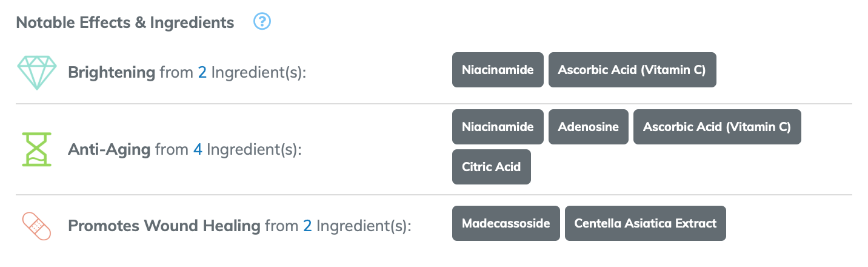The width and height of the screenshot is (868, 267).
Task: Click the Notable Effects & Ingredients heading
Action: pyautogui.click(x=125, y=22)
